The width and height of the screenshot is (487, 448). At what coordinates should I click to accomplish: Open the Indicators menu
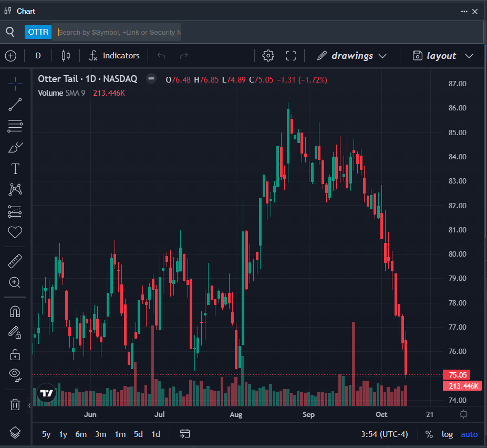pos(115,56)
